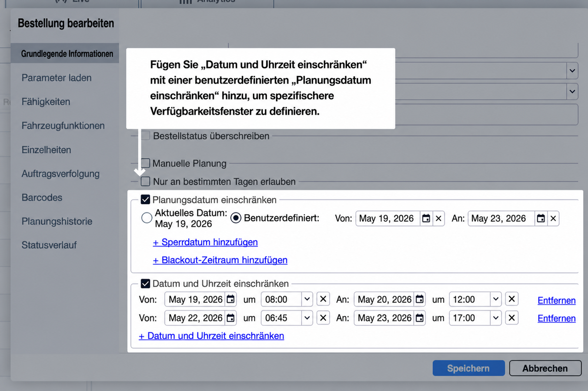The width and height of the screenshot is (588, 391).
Task: Uncheck Planungsdatum einschränken
Action: [x=146, y=200]
